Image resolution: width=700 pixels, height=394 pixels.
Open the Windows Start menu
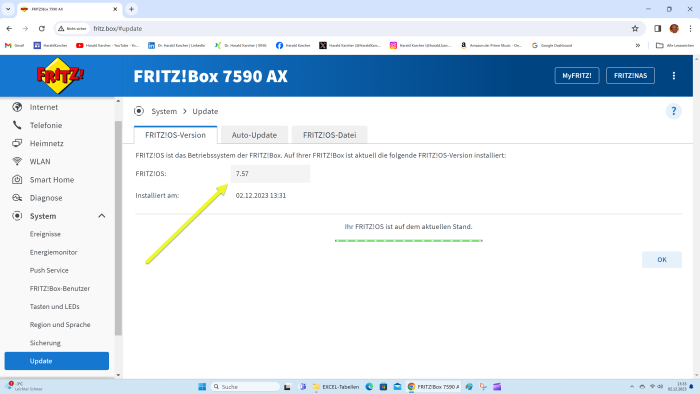pyautogui.click(x=202, y=387)
